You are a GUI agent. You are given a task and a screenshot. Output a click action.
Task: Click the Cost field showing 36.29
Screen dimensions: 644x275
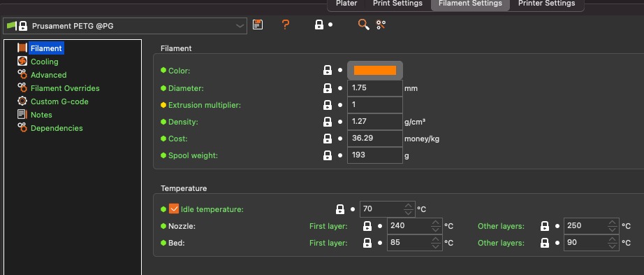(375, 139)
